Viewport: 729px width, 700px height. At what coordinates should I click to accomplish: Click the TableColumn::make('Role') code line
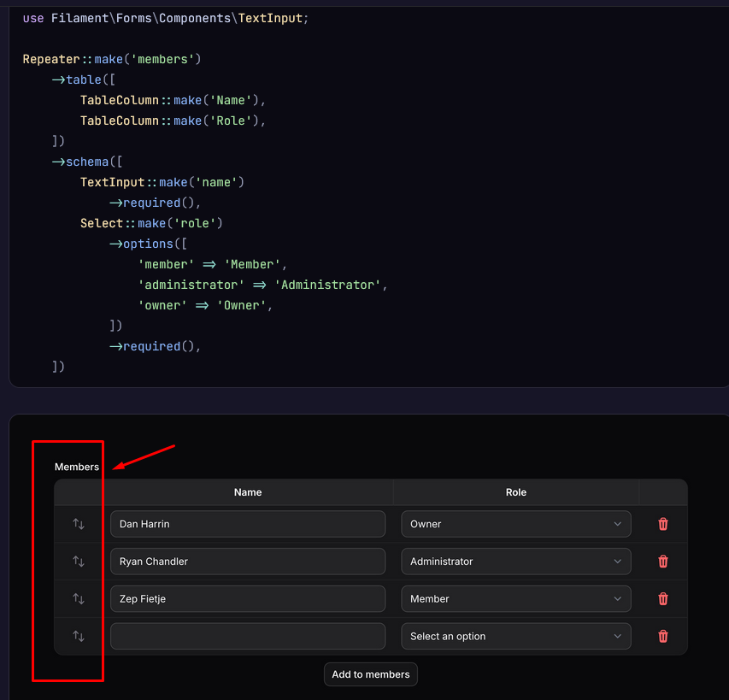click(x=173, y=121)
